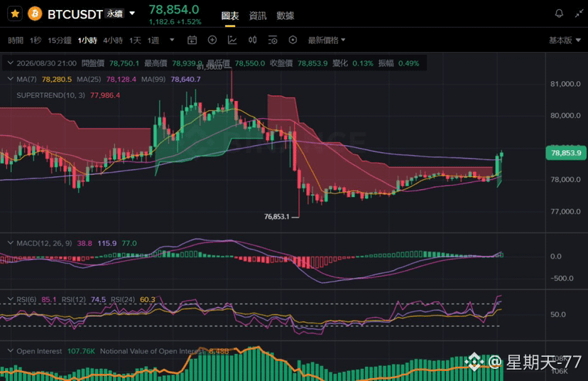
Task: Click the MA(99) value 78,640.7
Action: point(185,79)
